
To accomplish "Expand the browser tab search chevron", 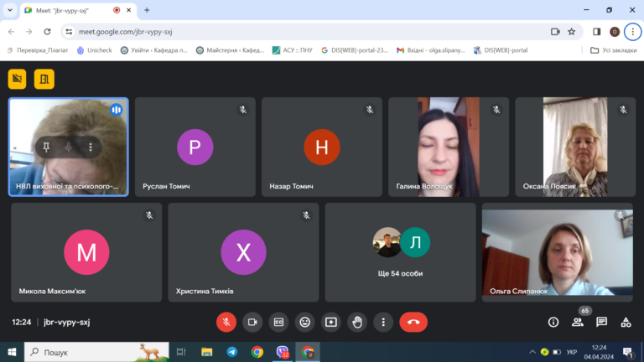I will point(10,10).
